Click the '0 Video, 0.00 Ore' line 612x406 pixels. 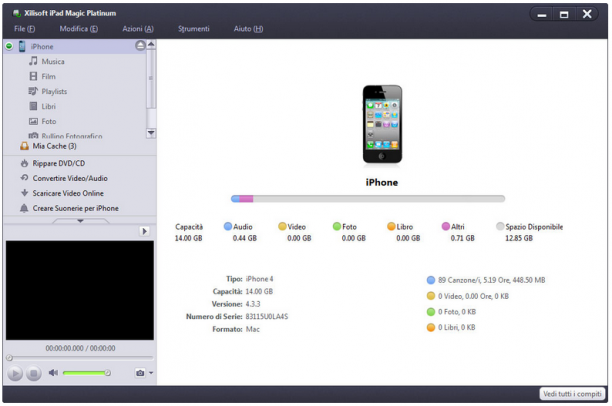(x=473, y=296)
